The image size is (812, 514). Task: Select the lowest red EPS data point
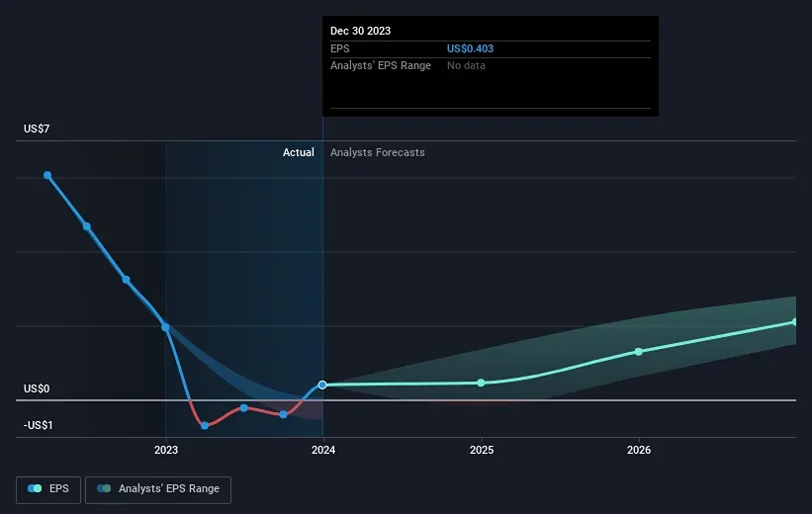pyautogui.click(x=205, y=425)
